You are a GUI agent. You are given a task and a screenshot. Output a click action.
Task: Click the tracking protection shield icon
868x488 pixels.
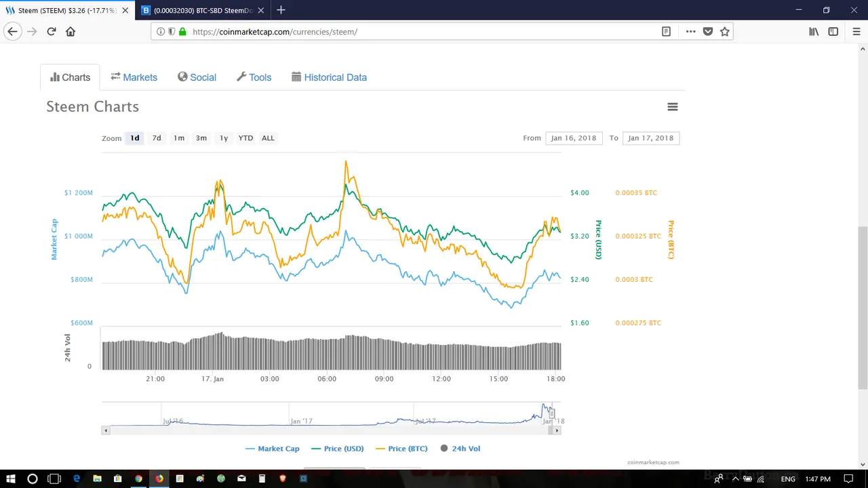pyautogui.click(x=172, y=31)
